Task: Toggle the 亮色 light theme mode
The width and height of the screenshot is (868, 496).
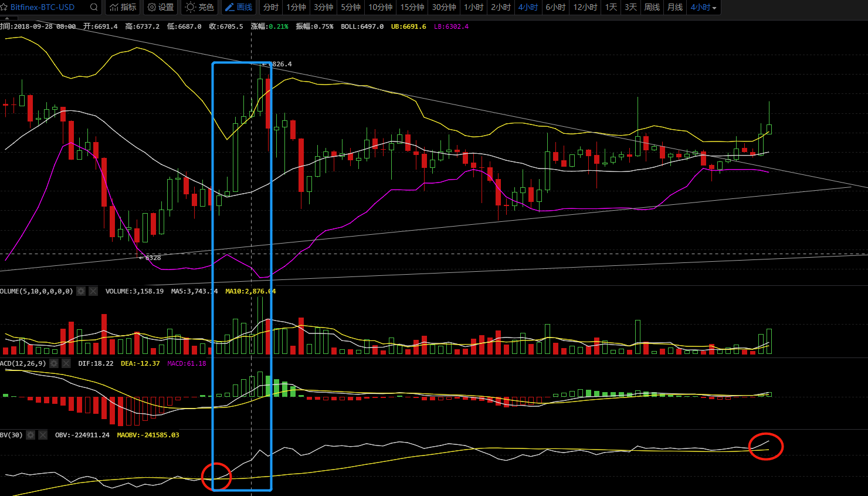Action: pyautogui.click(x=199, y=7)
